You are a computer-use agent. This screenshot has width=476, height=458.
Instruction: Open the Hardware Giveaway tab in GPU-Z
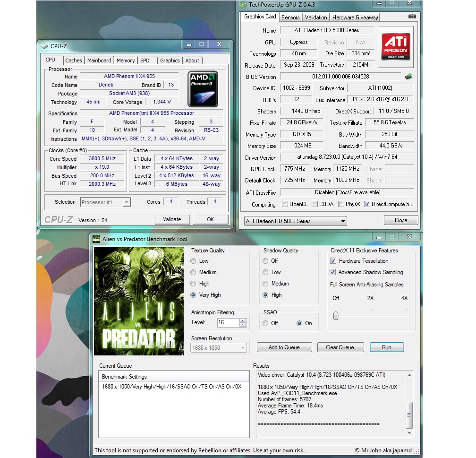point(355,17)
